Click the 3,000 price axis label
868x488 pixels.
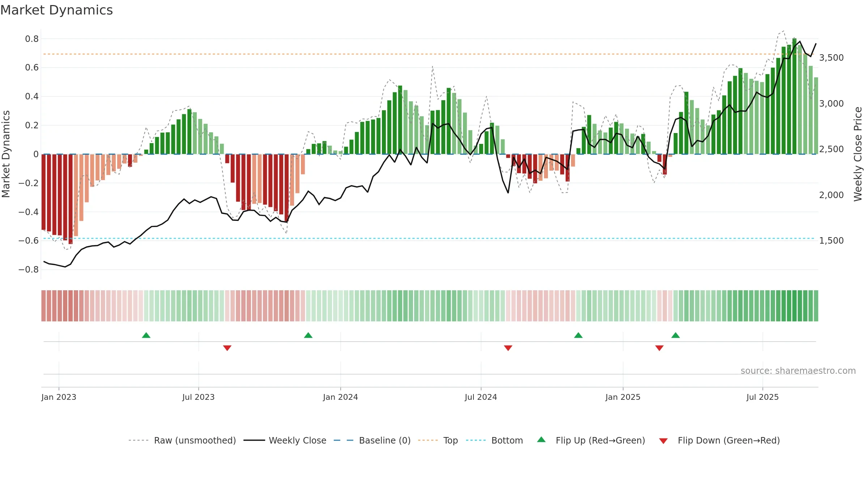831,104
